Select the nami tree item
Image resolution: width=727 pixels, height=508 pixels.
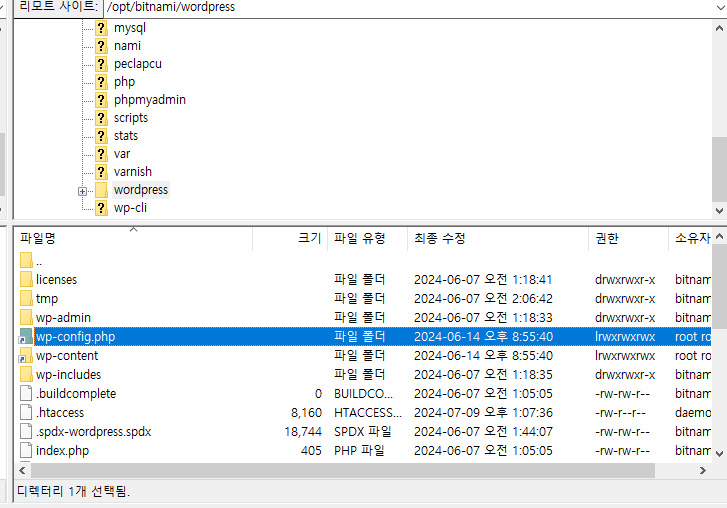coord(128,46)
